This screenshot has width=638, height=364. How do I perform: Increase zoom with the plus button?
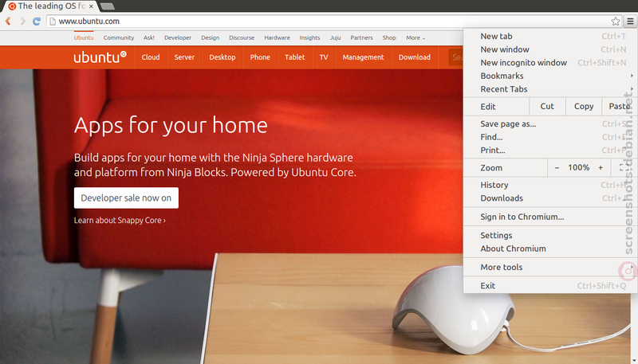pos(601,168)
